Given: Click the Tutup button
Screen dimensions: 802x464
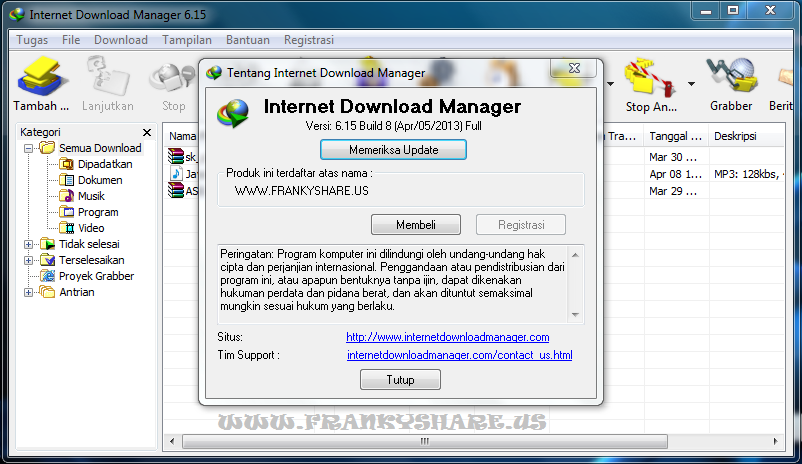Looking at the screenshot, I should (400, 380).
